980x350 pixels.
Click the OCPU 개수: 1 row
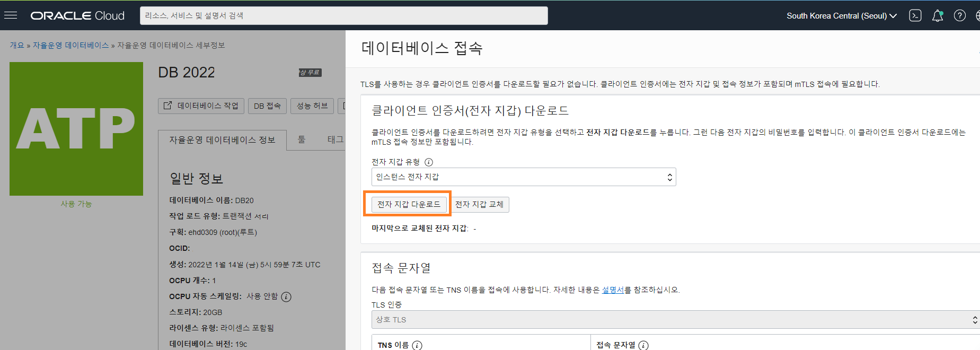(192, 281)
